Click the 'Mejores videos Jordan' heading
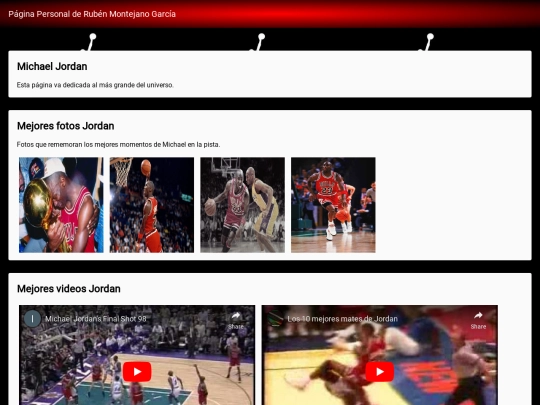This screenshot has width=540, height=405. [x=69, y=289]
